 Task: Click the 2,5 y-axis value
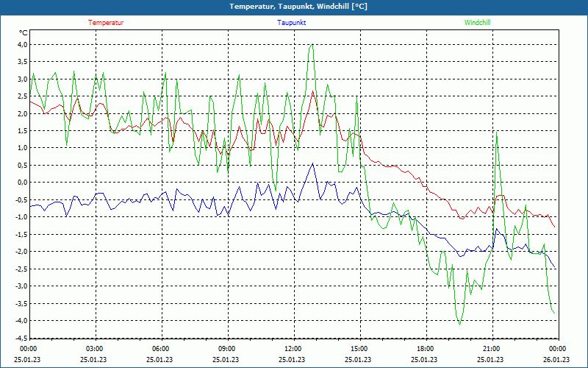click(x=23, y=96)
